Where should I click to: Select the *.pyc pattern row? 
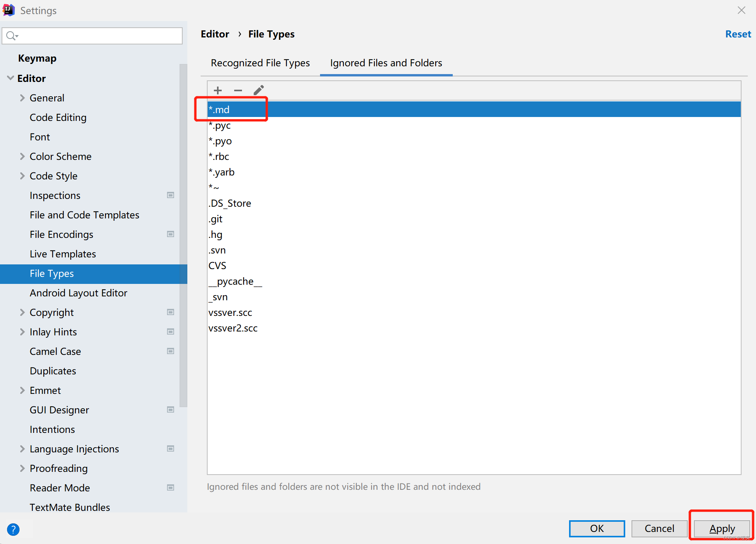[x=474, y=125]
